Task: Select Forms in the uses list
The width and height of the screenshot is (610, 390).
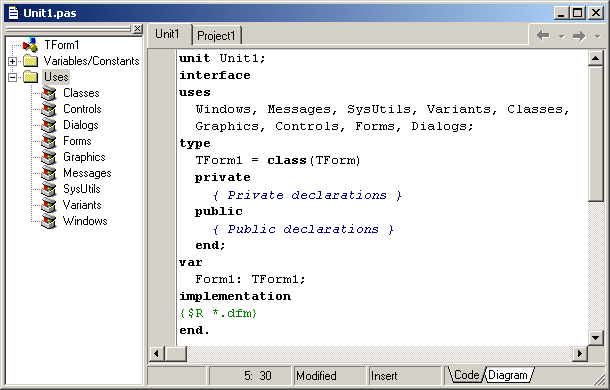Action: (77, 141)
